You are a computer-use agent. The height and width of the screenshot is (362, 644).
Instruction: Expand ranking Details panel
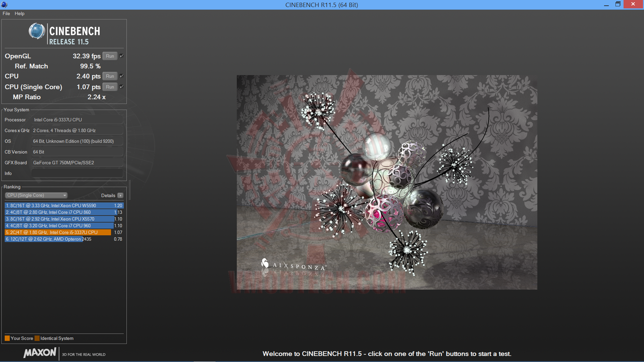[x=108, y=195]
